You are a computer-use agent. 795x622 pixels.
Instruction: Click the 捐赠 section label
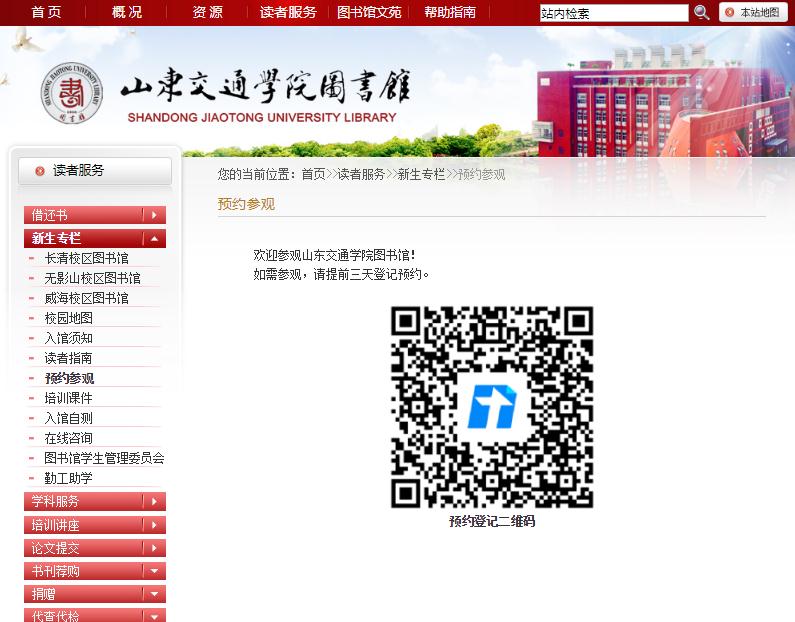point(44,594)
